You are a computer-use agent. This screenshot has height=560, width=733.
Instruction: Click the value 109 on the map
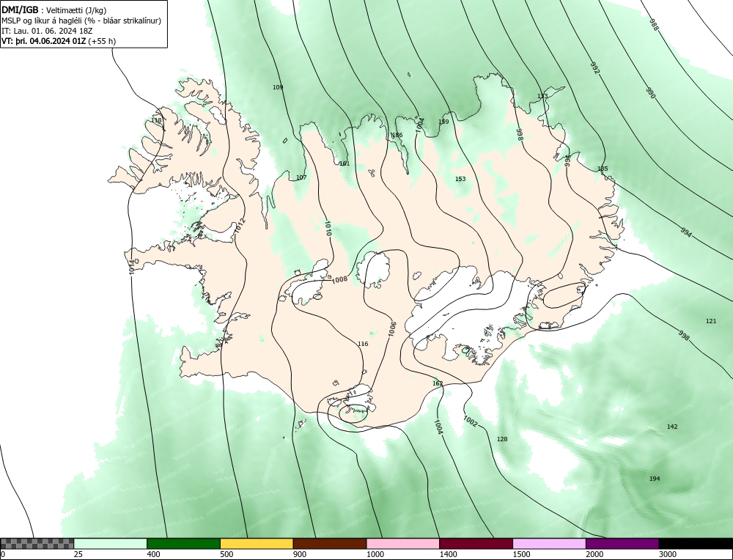click(x=278, y=87)
